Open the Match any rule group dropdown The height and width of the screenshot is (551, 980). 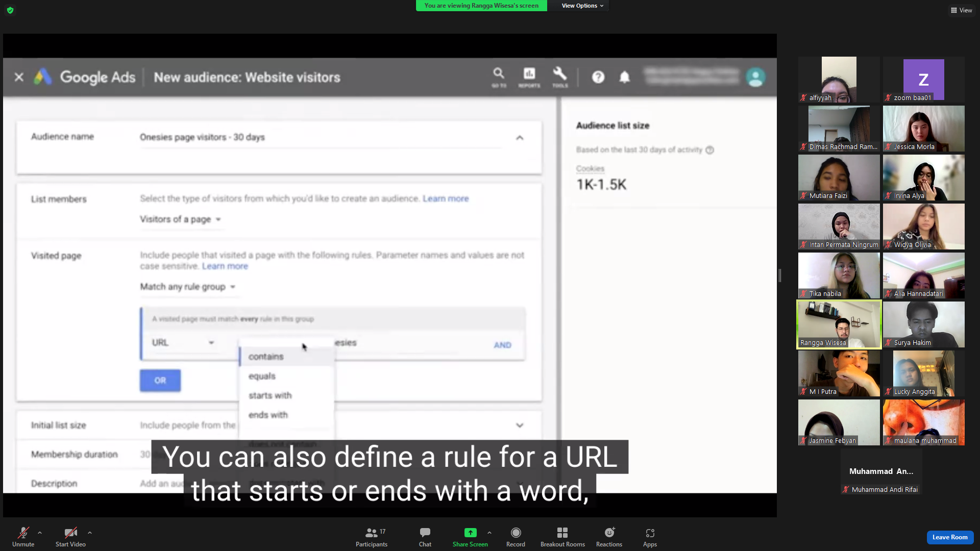[188, 287]
